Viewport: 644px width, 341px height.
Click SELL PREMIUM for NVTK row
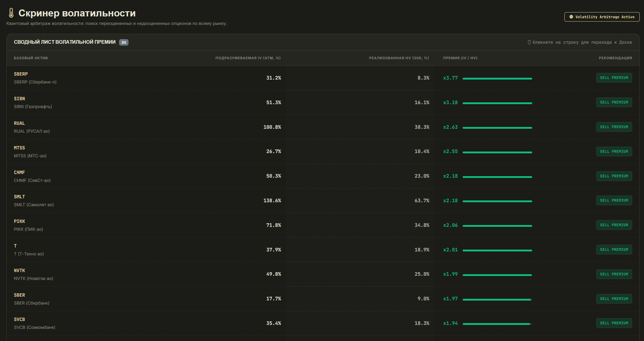click(614, 274)
